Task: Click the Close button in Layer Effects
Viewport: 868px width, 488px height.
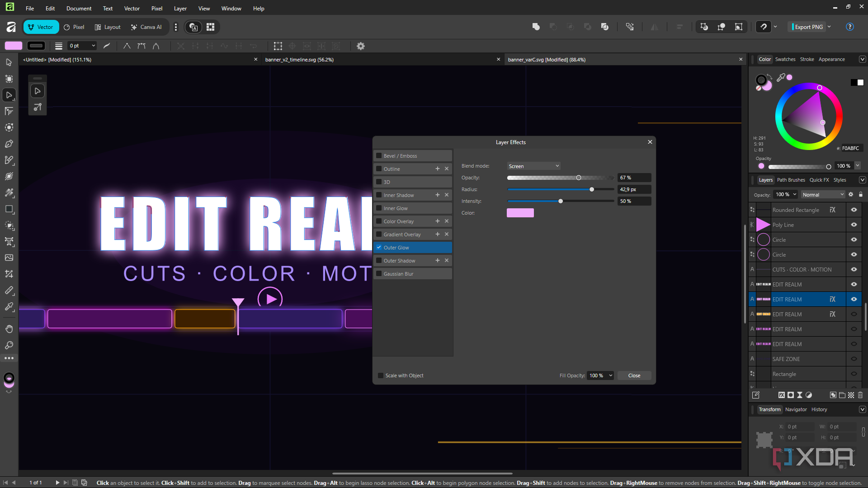Action: point(634,375)
